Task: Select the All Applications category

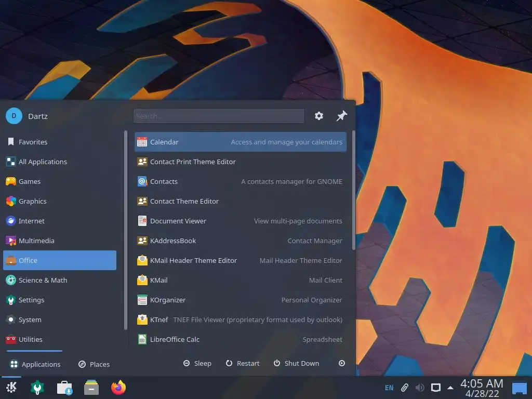Action: tap(60, 162)
